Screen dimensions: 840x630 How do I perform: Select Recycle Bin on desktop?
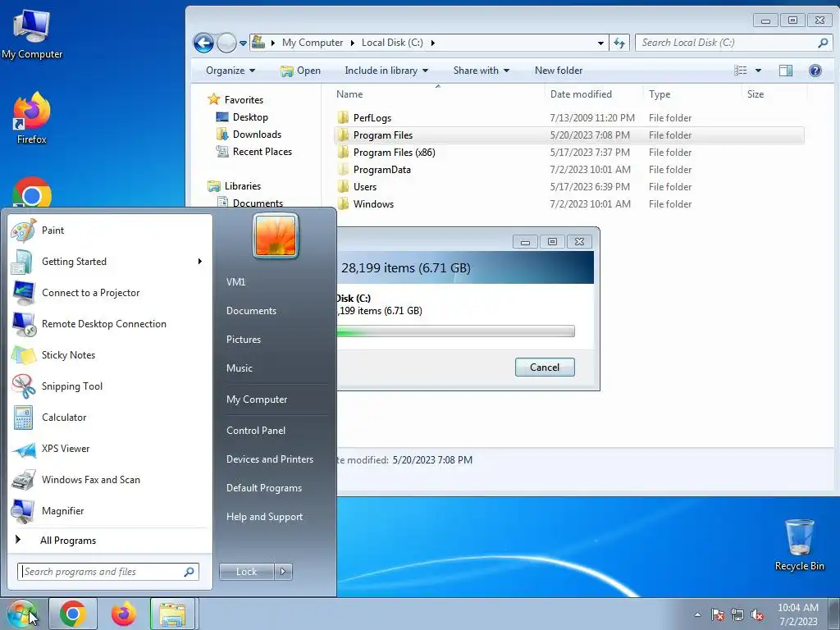point(799,545)
